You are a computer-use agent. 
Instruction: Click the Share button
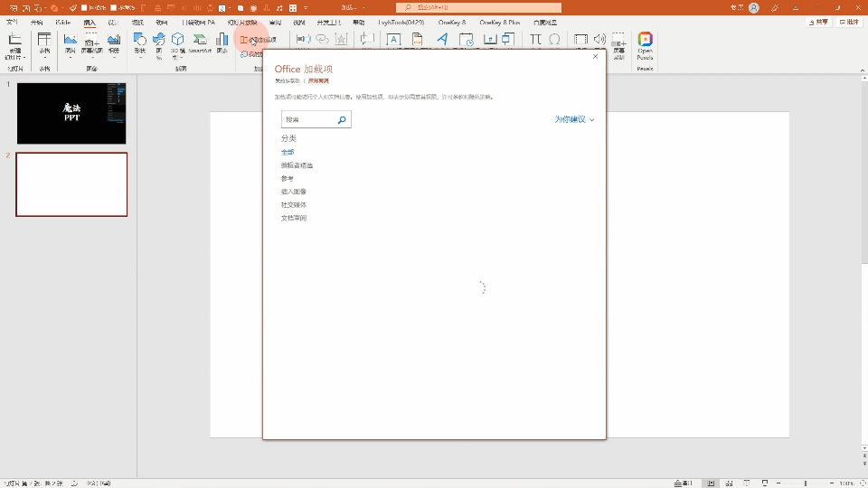coord(818,22)
